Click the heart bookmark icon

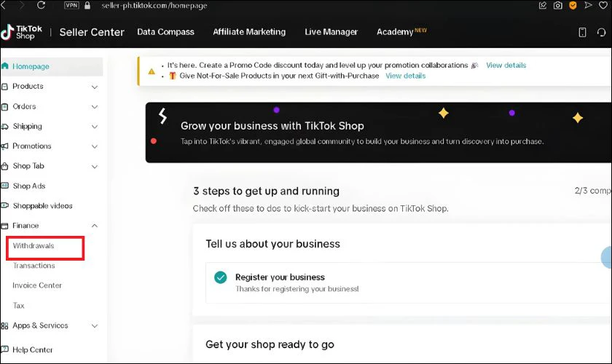(603, 6)
